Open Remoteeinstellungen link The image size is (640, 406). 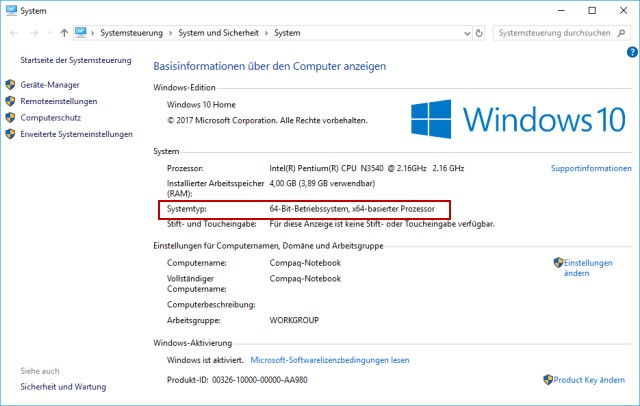tap(59, 101)
